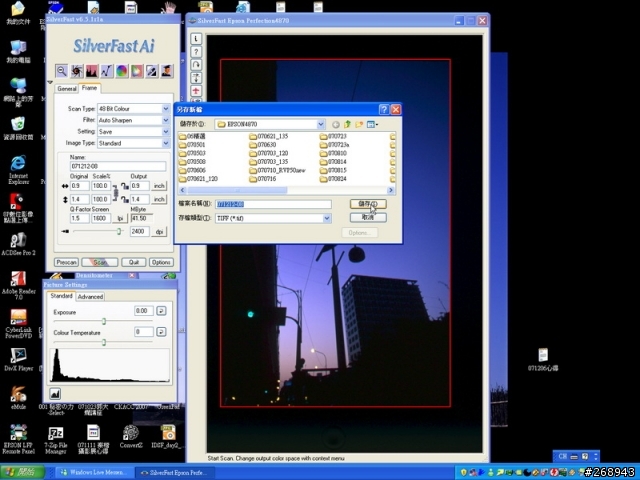Open the 7-Zip File Manager desktop icon
640x480 pixels.
[56, 440]
